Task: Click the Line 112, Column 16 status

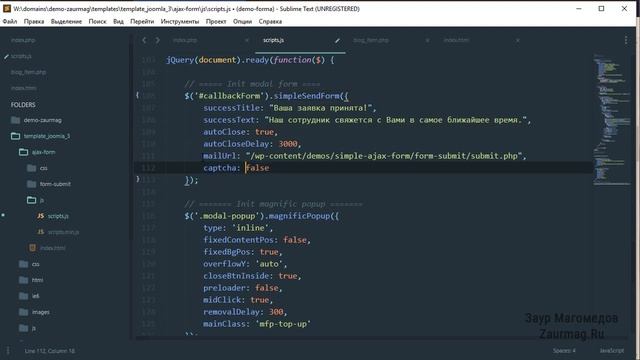Action: coord(50,351)
